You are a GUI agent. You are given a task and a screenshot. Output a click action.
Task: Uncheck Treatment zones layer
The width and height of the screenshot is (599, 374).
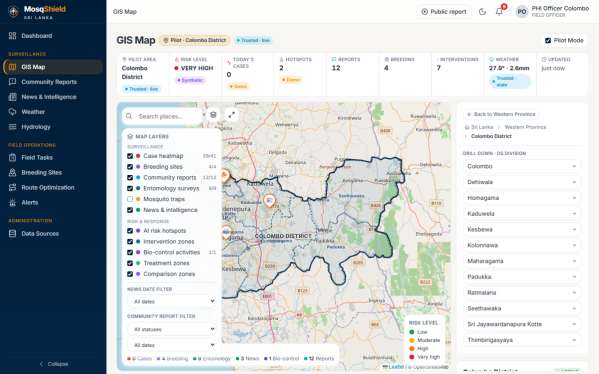click(130, 263)
